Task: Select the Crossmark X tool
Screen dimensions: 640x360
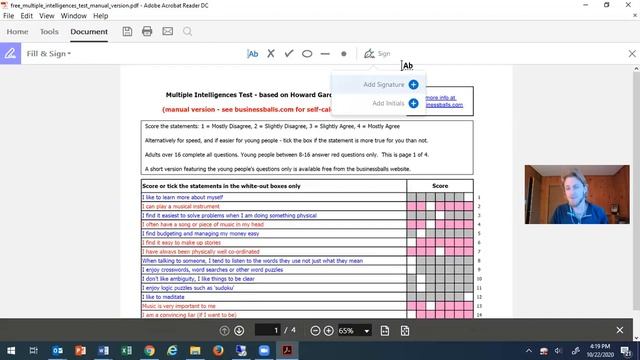Action: click(271, 53)
